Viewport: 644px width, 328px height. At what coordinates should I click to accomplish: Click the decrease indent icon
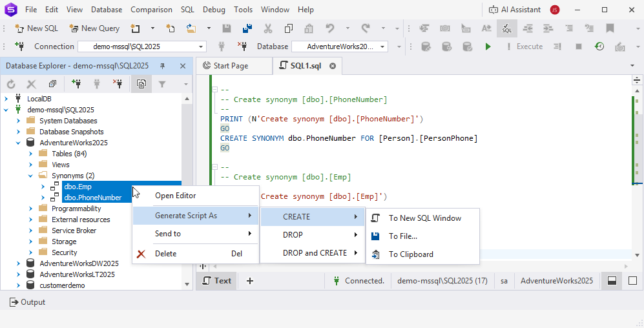(528, 28)
